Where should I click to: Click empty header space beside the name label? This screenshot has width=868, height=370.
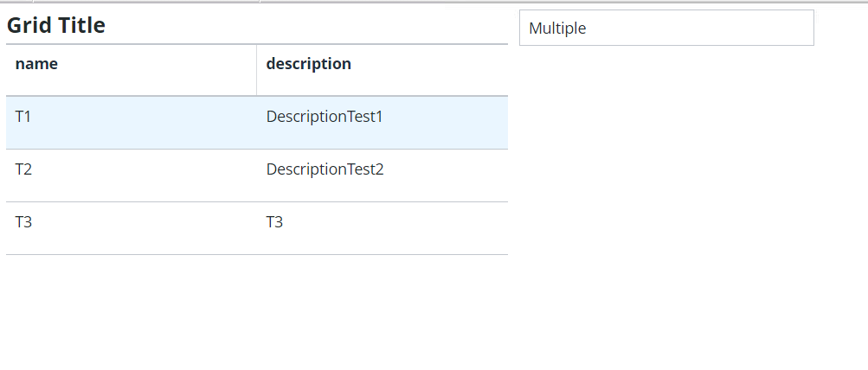[156, 69]
